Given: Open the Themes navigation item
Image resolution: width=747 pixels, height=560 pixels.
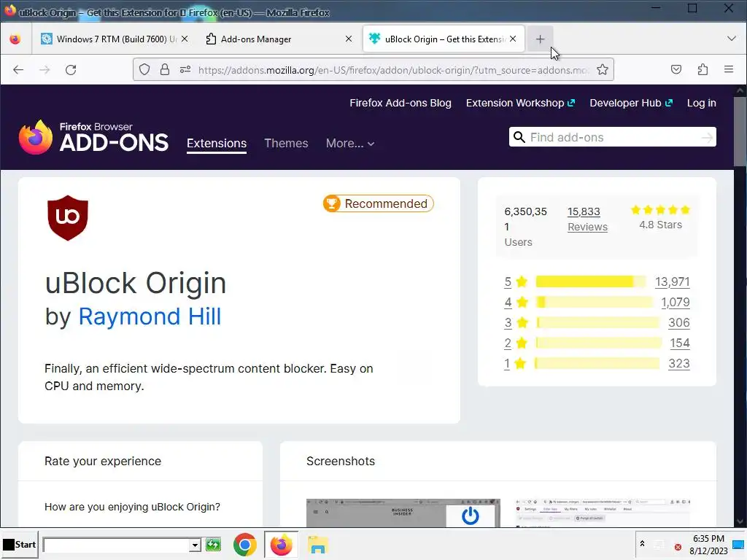Looking at the screenshot, I should click(x=286, y=144).
